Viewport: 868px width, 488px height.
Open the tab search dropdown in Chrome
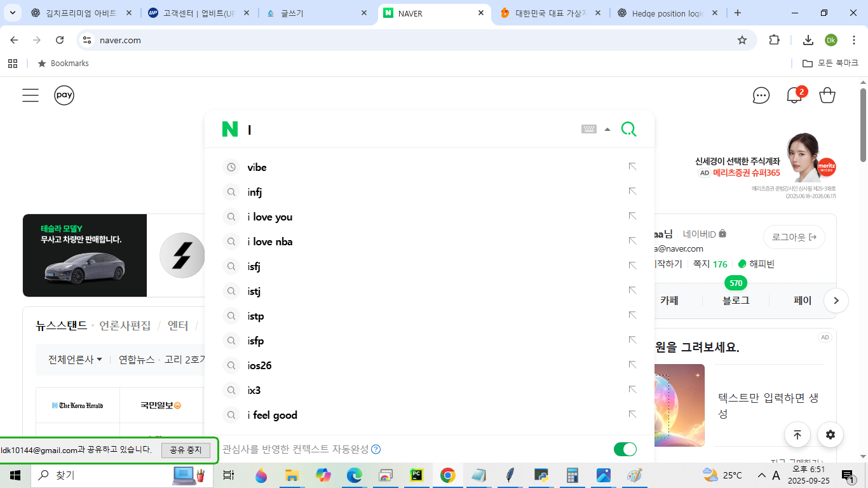coord(13,13)
